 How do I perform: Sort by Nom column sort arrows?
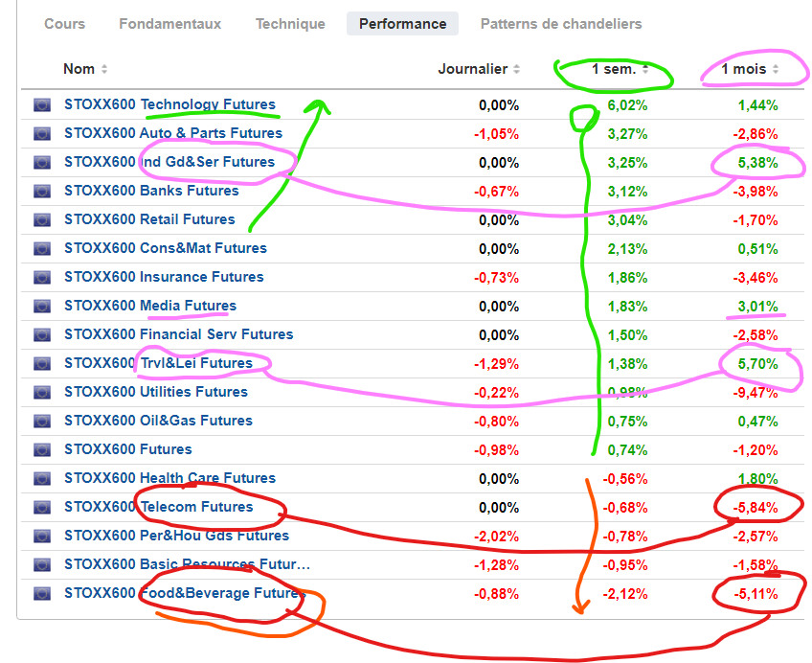104,69
